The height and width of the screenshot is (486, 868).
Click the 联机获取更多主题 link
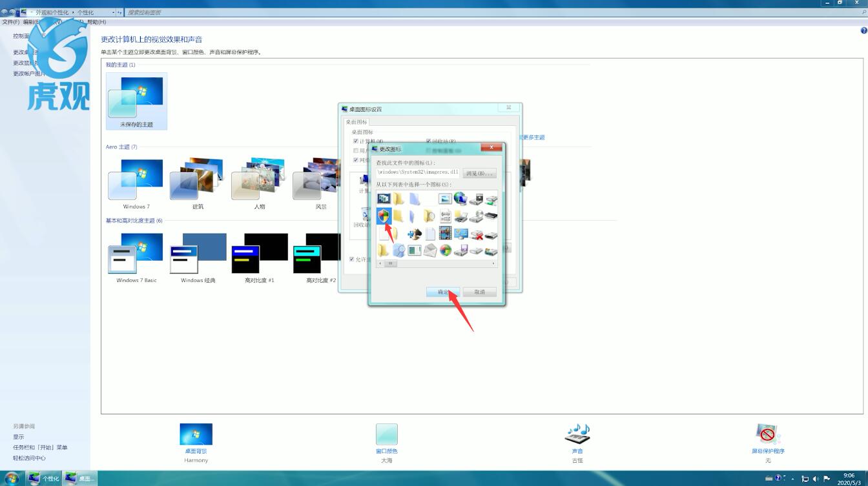click(x=533, y=137)
